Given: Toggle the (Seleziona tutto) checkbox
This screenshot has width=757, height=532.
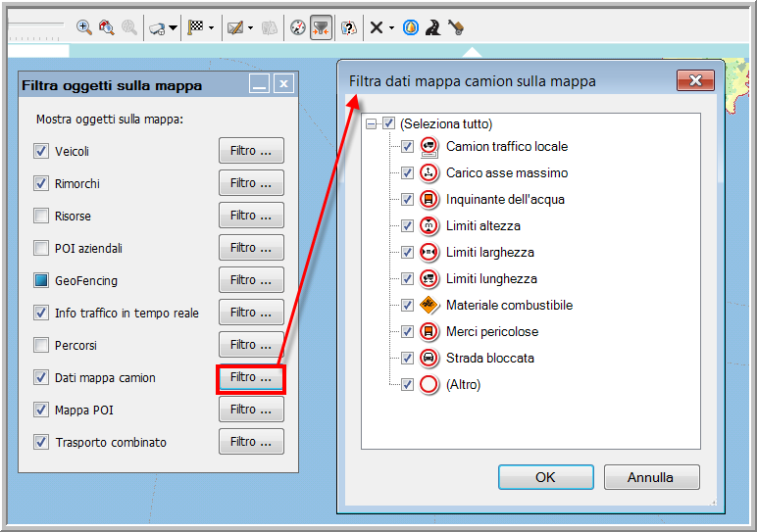Looking at the screenshot, I should 388,123.
